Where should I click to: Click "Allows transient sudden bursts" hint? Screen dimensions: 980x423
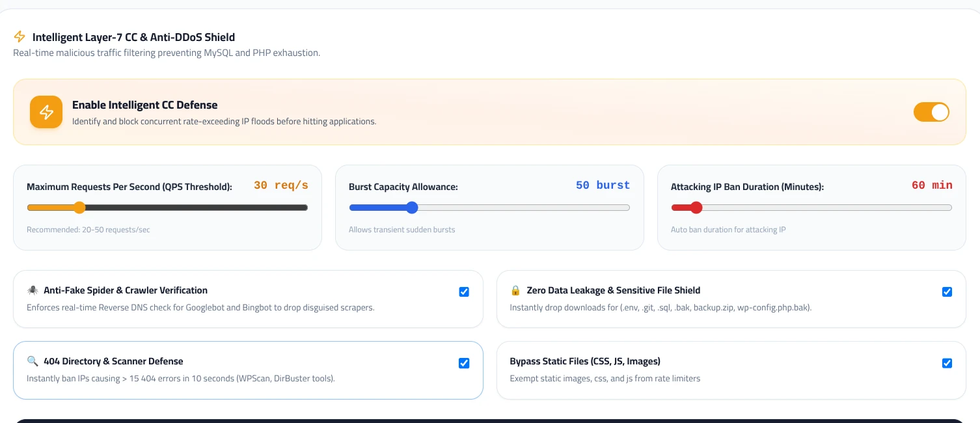point(402,230)
